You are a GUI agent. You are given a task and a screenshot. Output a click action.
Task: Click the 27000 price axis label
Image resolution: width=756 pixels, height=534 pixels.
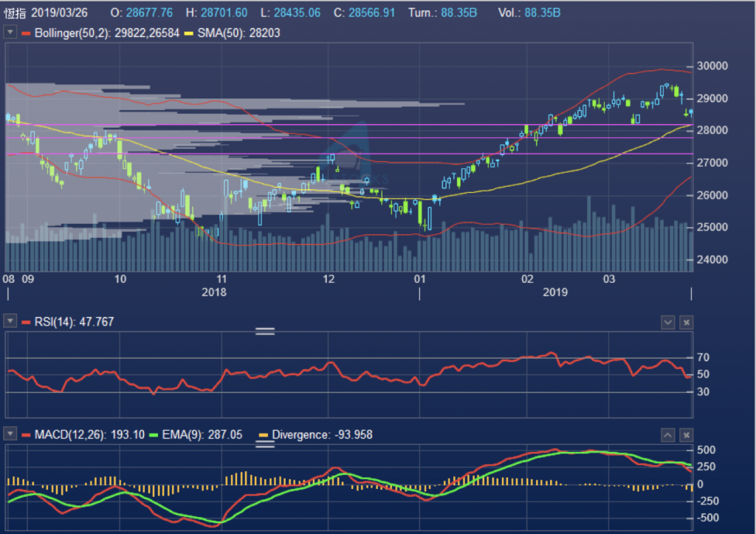pos(712,162)
